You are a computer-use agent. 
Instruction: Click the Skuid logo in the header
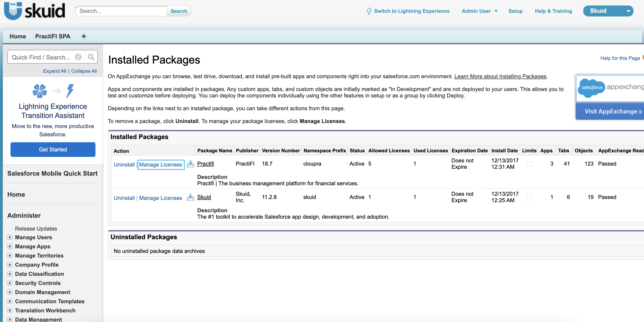pos(34,11)
